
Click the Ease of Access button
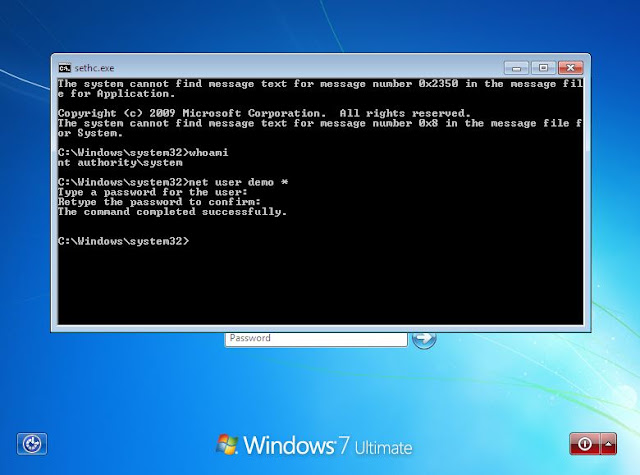tap(32, 444)
